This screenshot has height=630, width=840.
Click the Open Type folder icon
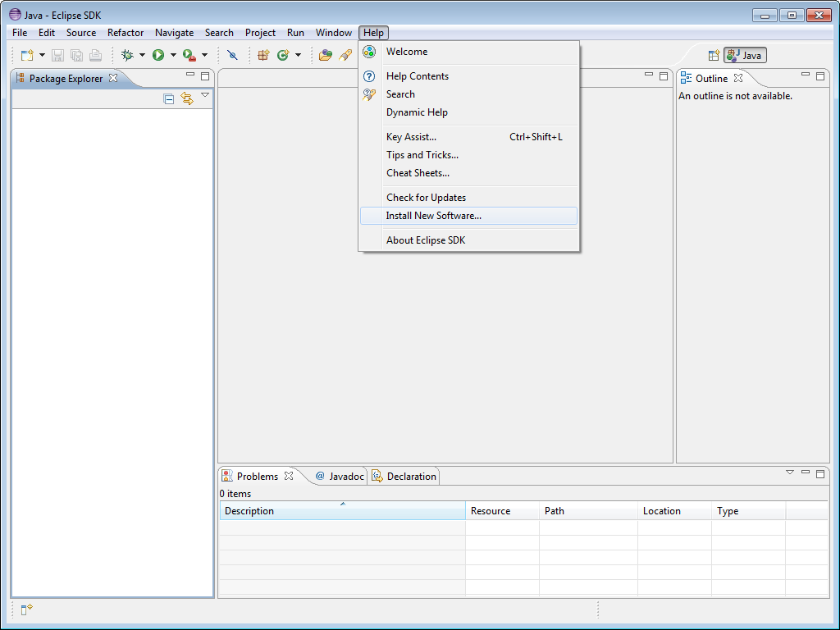point(326,55)
